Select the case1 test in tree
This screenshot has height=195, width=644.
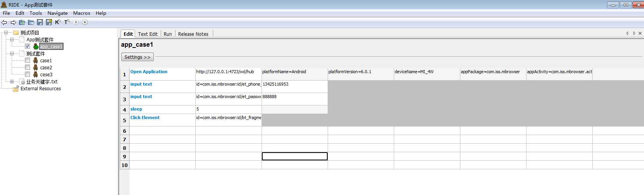[46, 61]
